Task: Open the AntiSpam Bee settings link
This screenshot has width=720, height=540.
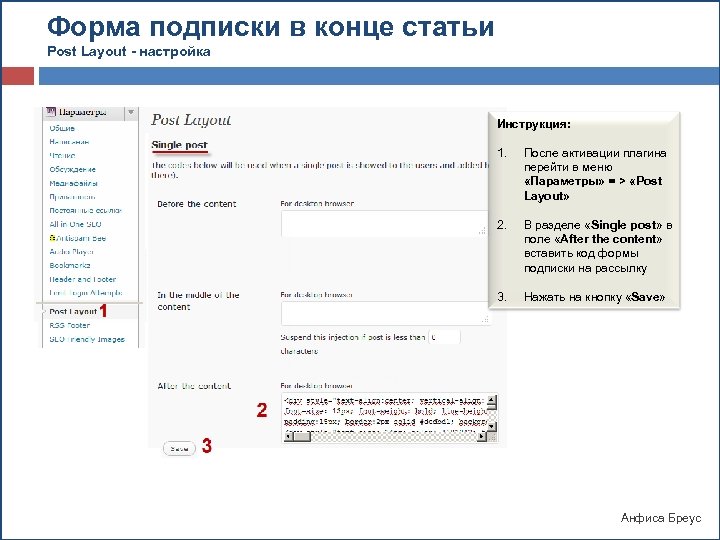Action: 81,238
